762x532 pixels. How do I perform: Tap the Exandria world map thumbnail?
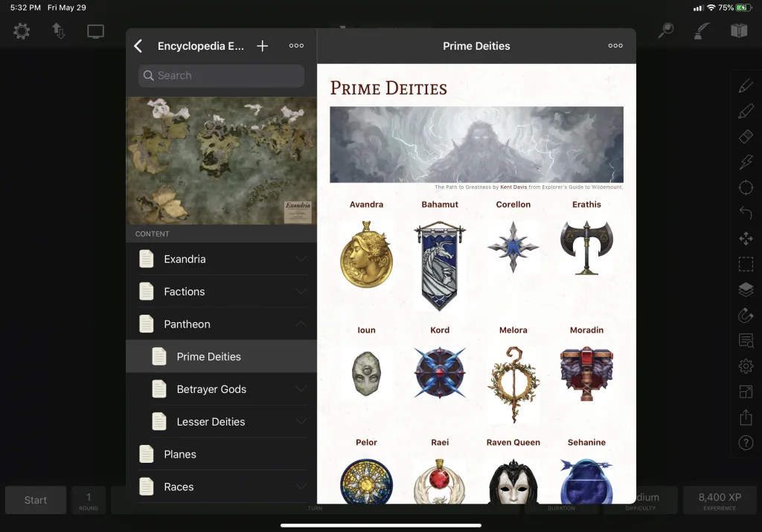tap(221, 161)
